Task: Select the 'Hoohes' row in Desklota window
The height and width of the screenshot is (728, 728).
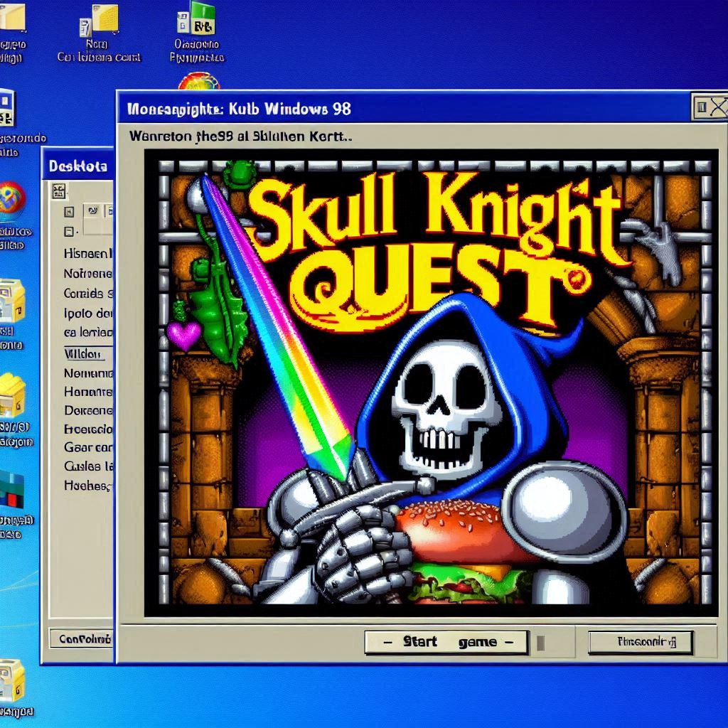Action: point(87,486)
